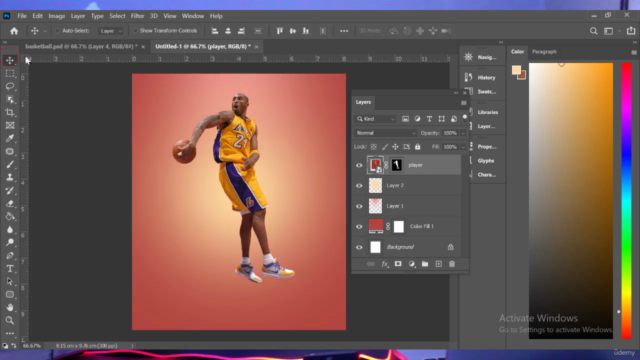Toggle lock transparent pixels
Image resolution: width=640 pixels, height=360 pixels.
(373, 147)
